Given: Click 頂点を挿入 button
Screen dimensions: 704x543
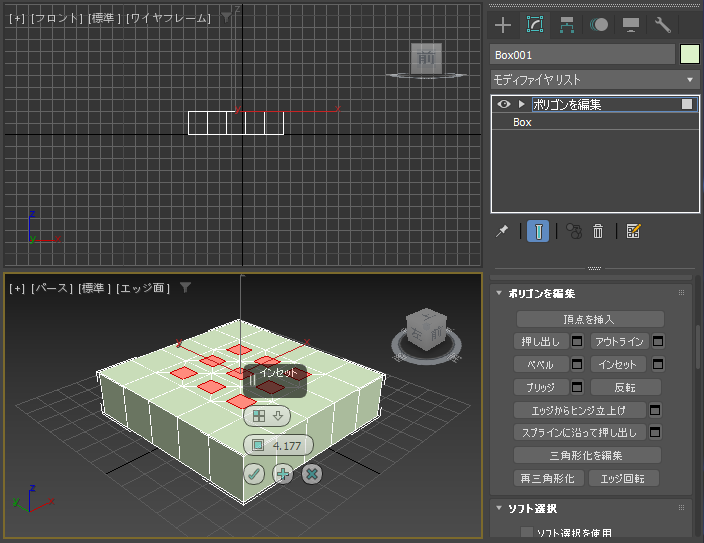Looking at the screenshot, I should tap(590, 319).
